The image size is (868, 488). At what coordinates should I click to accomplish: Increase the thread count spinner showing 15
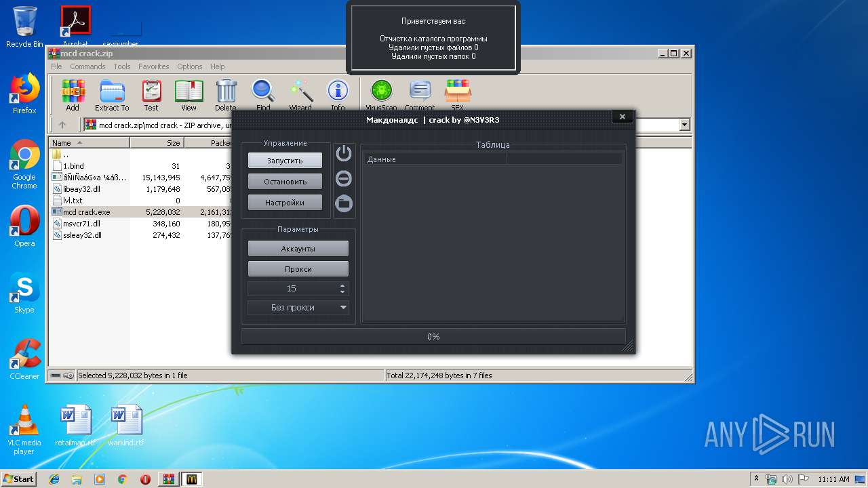point(342,285)
